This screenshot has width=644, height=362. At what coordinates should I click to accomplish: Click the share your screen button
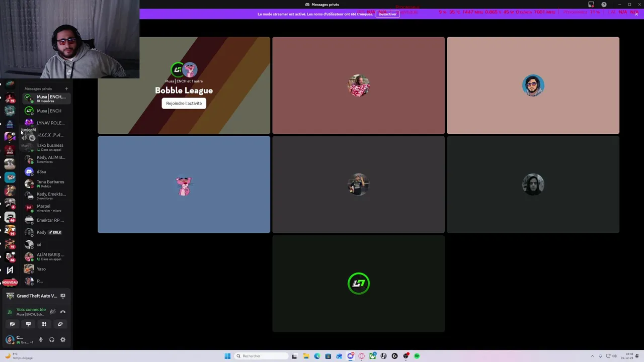click(28, 324)
